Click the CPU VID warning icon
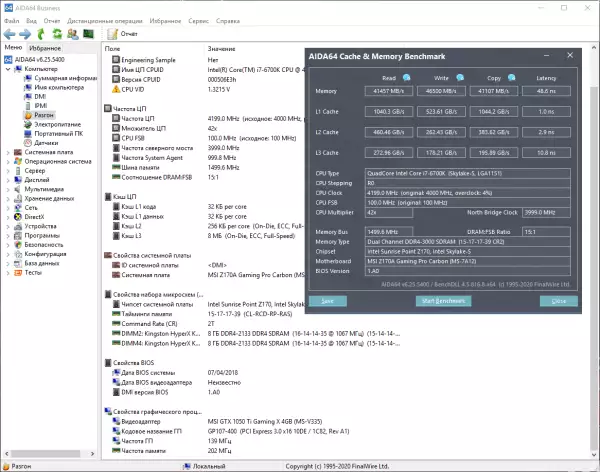Screen dimensions: 600x472 [116, 89]
